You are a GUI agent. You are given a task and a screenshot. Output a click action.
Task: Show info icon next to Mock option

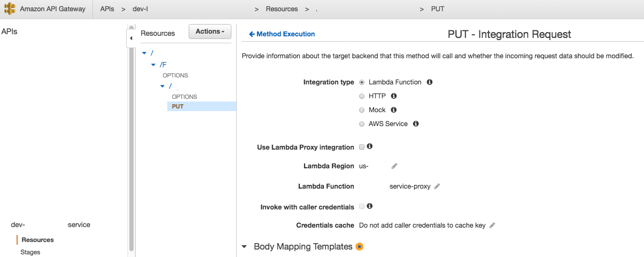pos(394,110)
